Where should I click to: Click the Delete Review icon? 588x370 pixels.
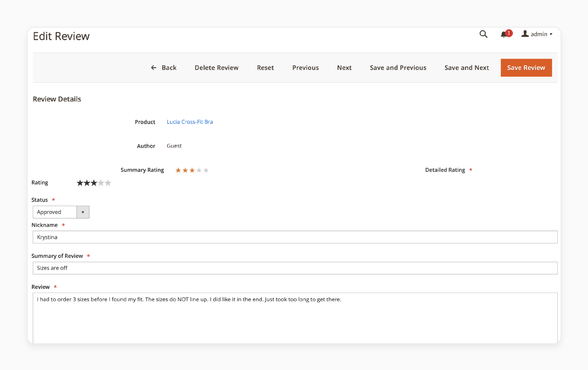(216, 67)
